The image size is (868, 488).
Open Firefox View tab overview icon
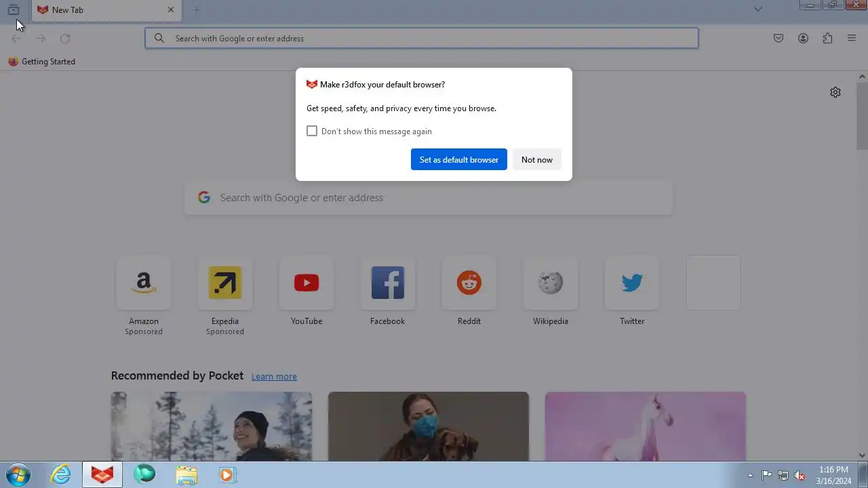[x=14, y=9]
